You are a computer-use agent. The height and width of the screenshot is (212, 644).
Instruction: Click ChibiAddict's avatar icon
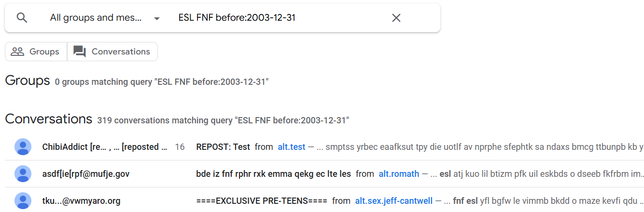coord(23,147)
